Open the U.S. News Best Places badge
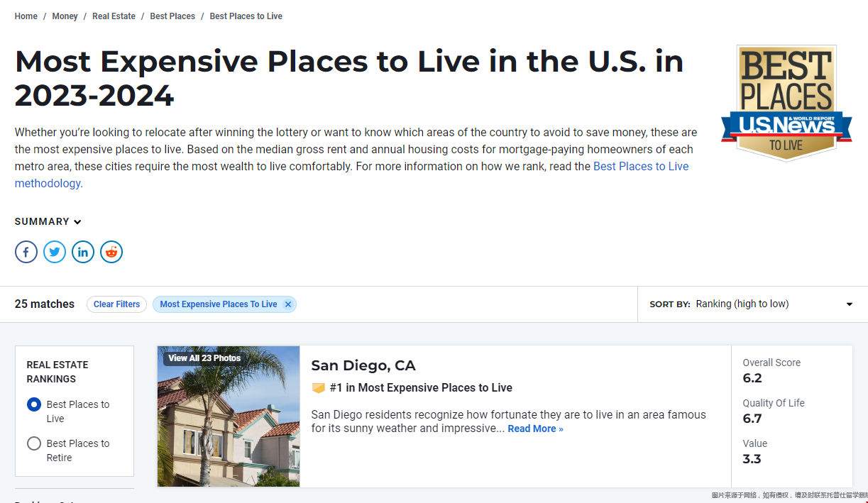868x503 pixels. coord(786,103)
